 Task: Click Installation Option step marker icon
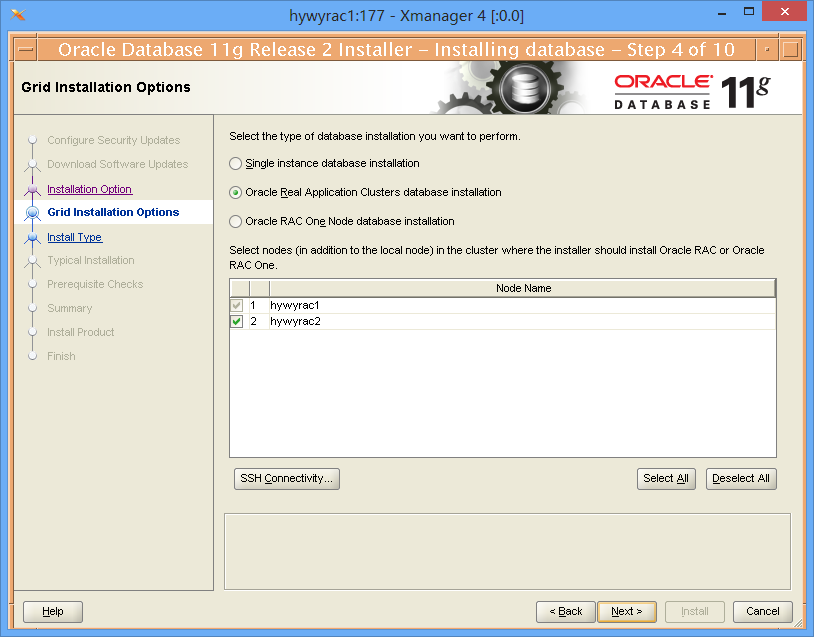point(33,189)
